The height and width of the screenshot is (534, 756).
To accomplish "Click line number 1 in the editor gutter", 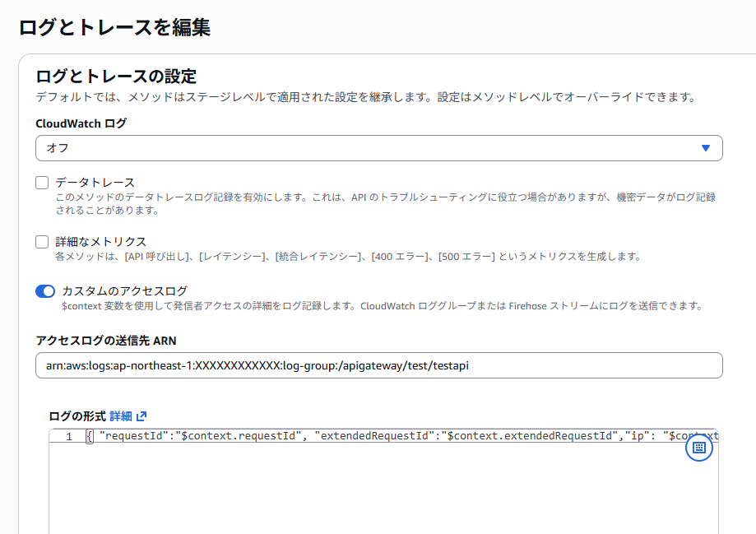I will 69,436.
